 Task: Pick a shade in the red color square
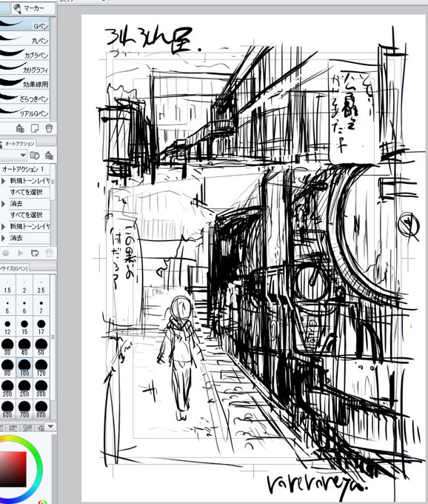(13, 469)
